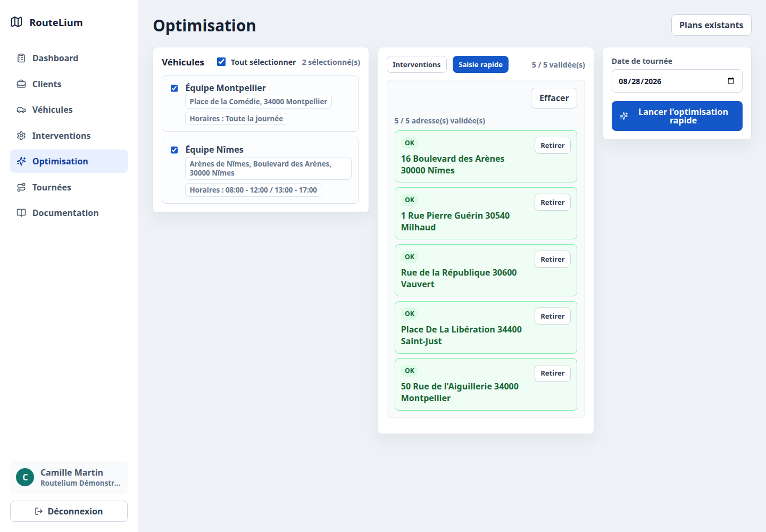This screenshot has width=766, height=532.
Task: Remove Place De La Libération address
Action: [x=553, y=316]
